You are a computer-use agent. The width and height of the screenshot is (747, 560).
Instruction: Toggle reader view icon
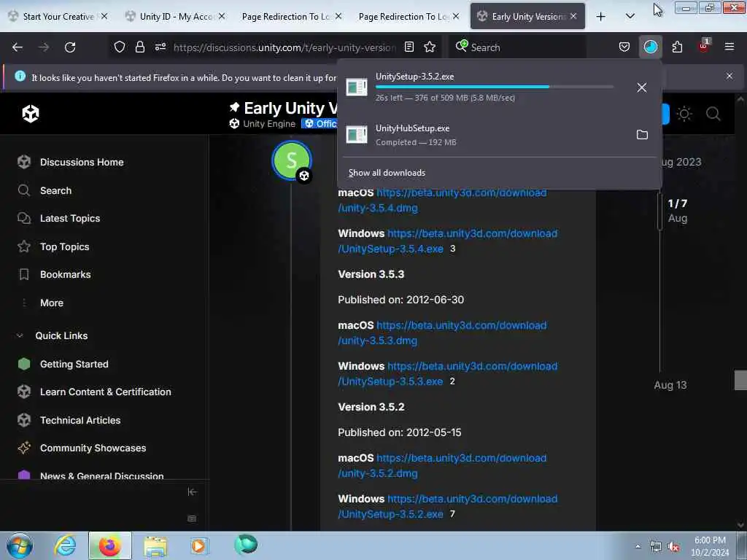click(x=409, y=47)
